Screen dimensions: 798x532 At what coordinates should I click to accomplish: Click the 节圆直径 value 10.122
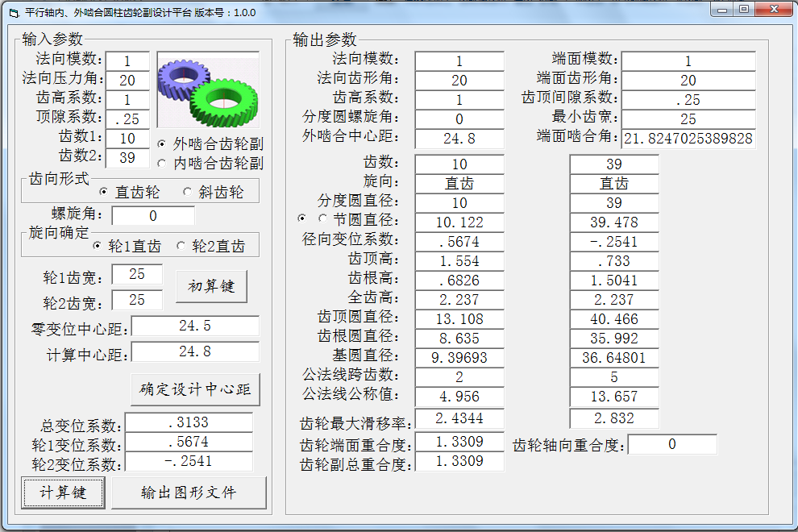pos(459,222)
